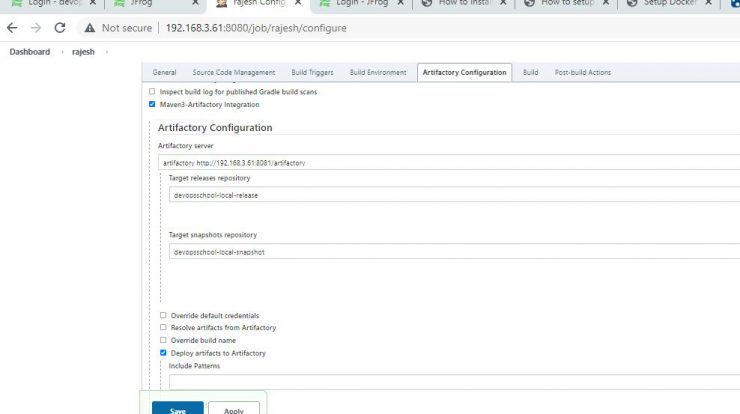
Task: Click the Not secure warning icon
Action: (90, 28)
